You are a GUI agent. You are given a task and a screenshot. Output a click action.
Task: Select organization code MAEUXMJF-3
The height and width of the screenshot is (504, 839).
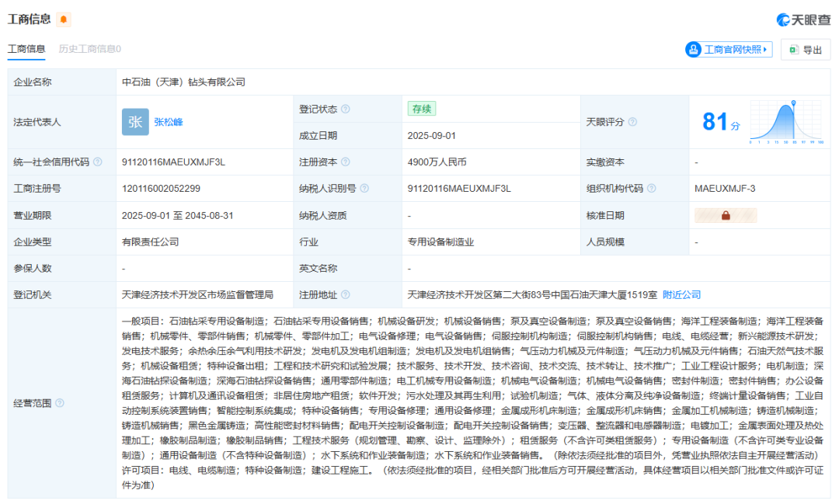725,189
